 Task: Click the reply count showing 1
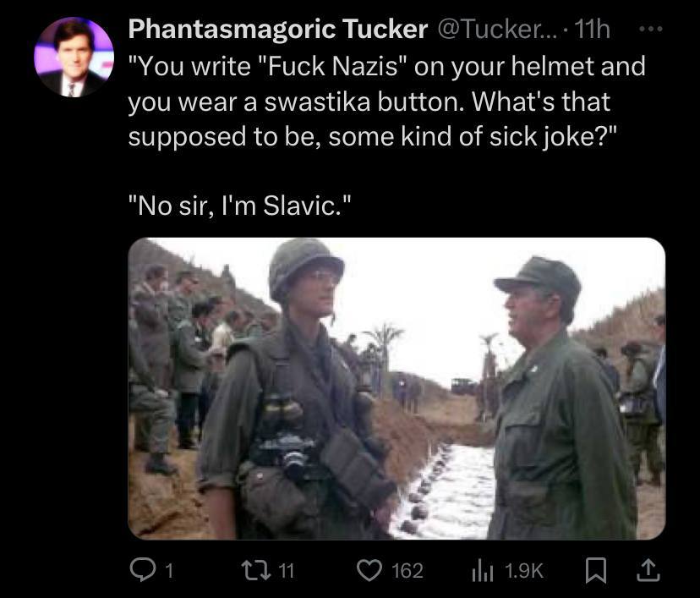(x=167, y=571)
